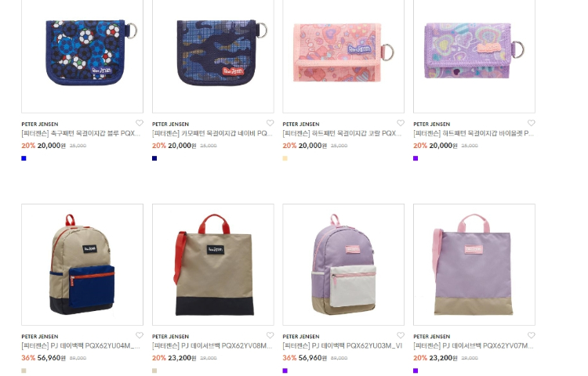Toggle wishlist heart for heart pattern coral wallet
Viewport: 588px width, 376px height.
(x=401, y=123)
